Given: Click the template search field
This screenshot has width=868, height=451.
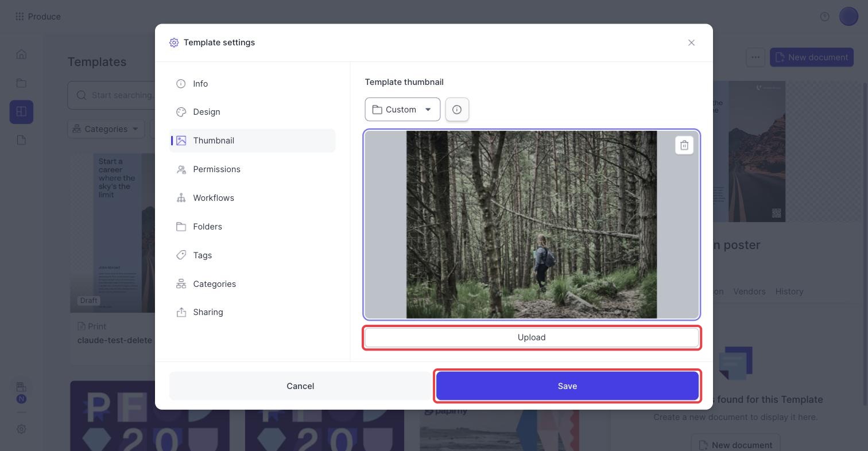Looking at the screenshot, I should pyautogui.click(x=112, y=95).
